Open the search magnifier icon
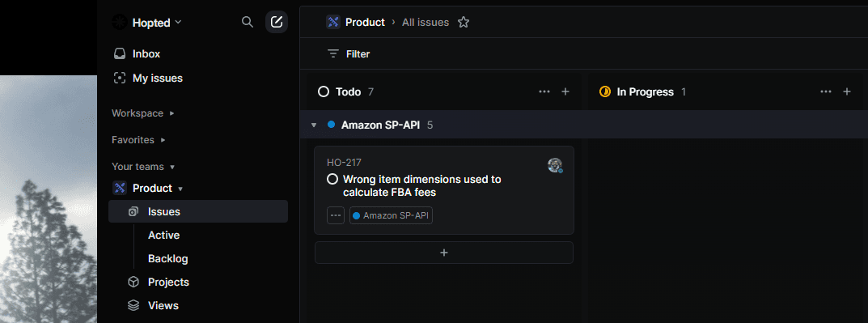 (248, 22)
